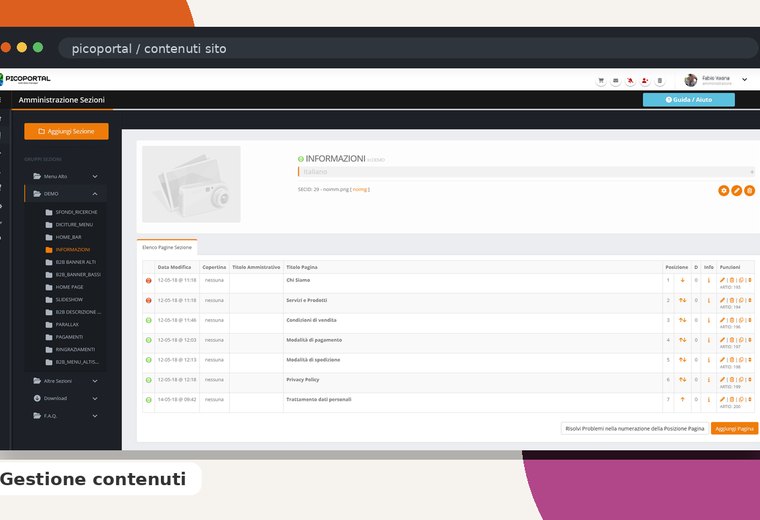Toggle the red status dot of Chi Siamo
The image size is (760, 520).
point(149,281)
